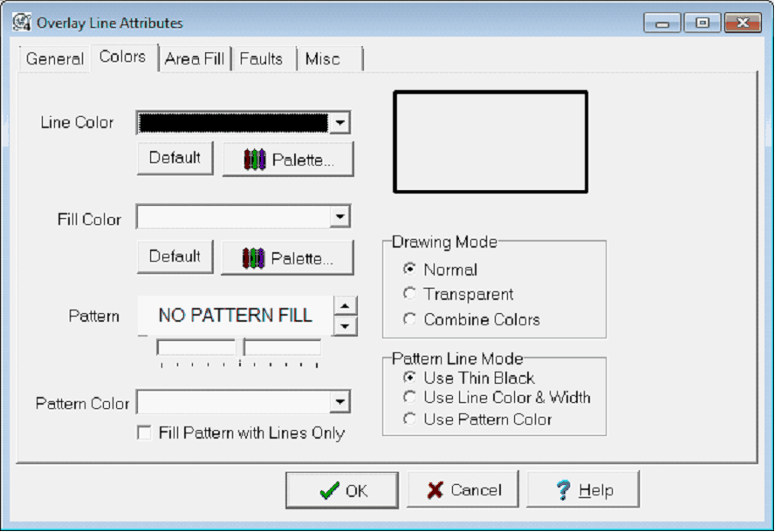The height and width of the screenshot is (532, 775).
Task: Open the Faults tab
Action: point(261,59)
